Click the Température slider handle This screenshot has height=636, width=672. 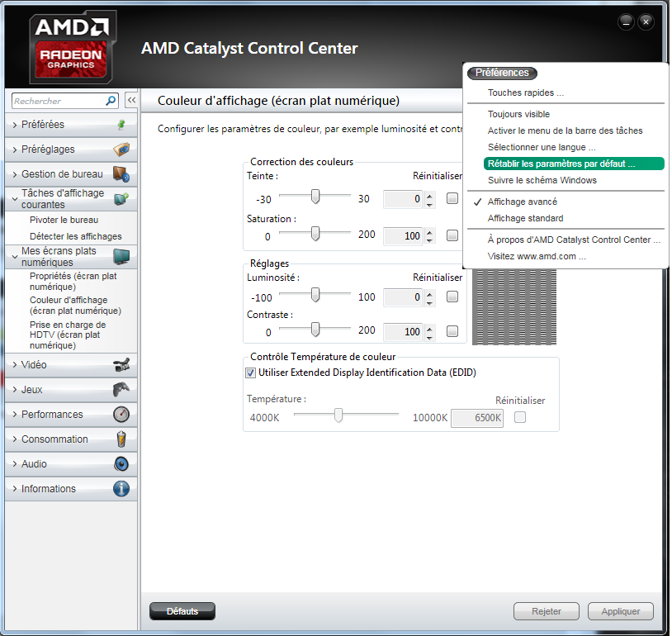(x=338, y=415)
